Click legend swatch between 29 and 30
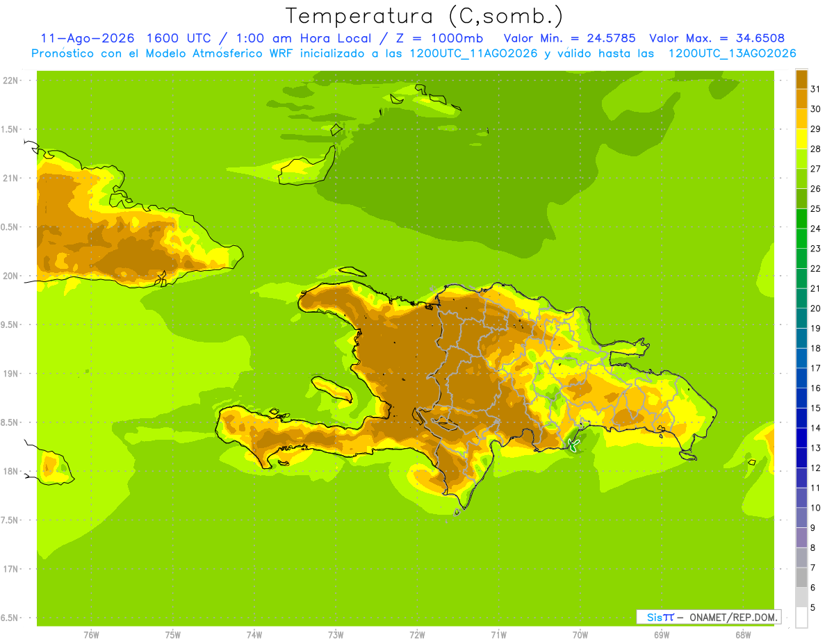This screenshot has width=834, height=644. point(801,119)
